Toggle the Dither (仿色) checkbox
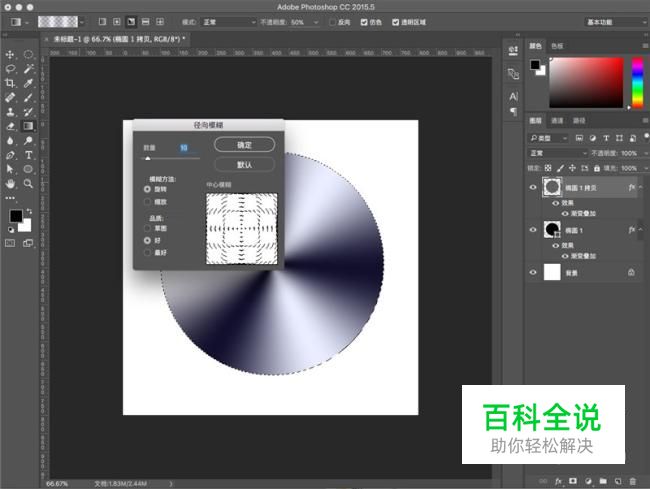 [364, 22]
